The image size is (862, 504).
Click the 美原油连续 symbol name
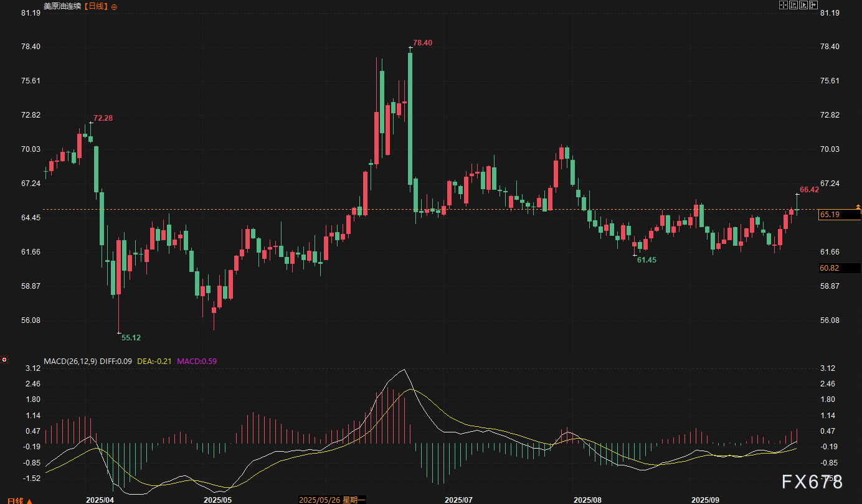click(62, 6)
